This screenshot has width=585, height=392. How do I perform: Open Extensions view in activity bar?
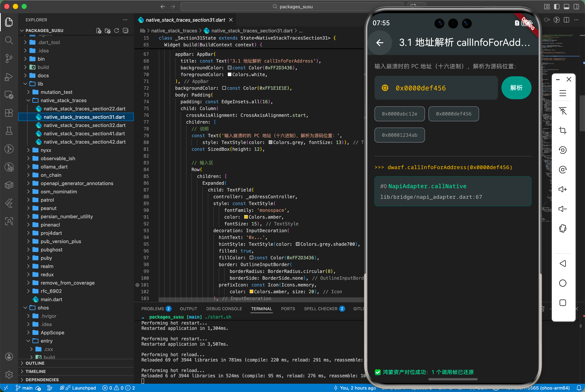point(9,113)
